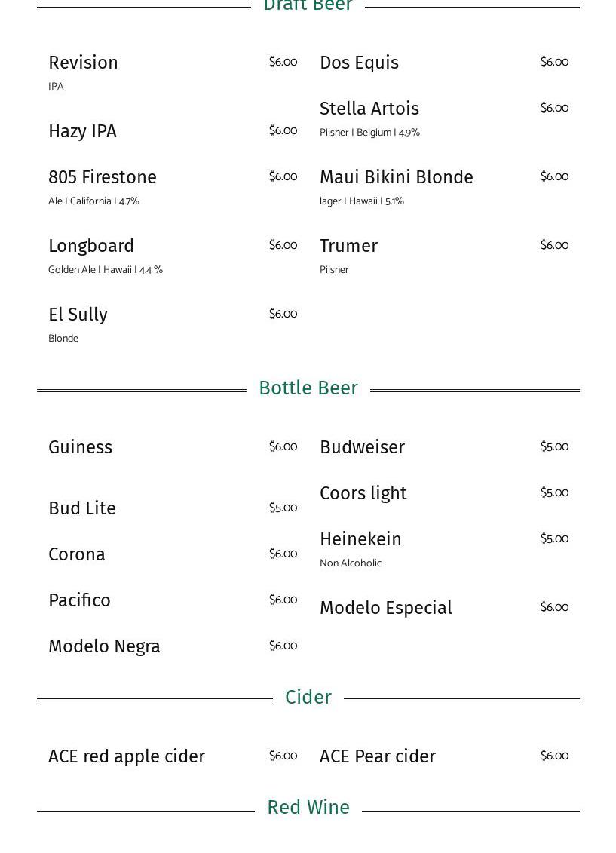Click the Stella Artois menu item

(x=369, y=109)
